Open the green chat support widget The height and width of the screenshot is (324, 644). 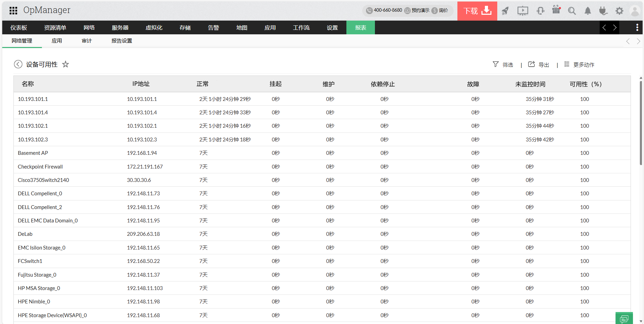(624, 319)
